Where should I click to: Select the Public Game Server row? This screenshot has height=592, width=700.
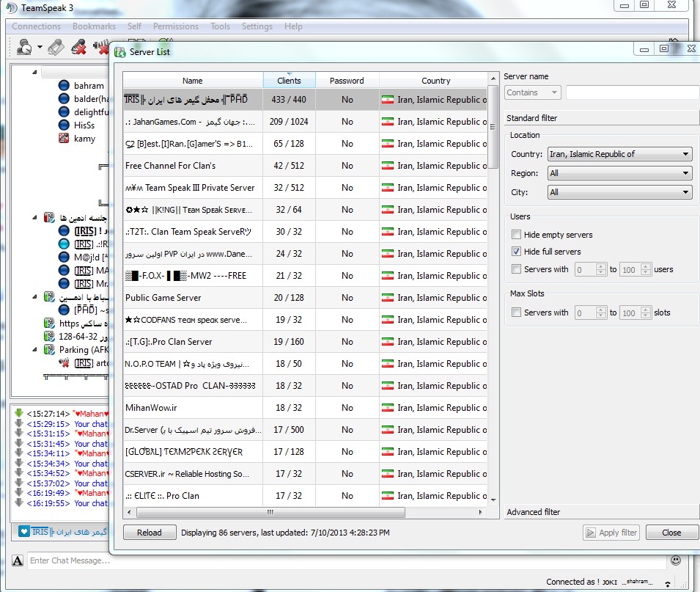305,298
